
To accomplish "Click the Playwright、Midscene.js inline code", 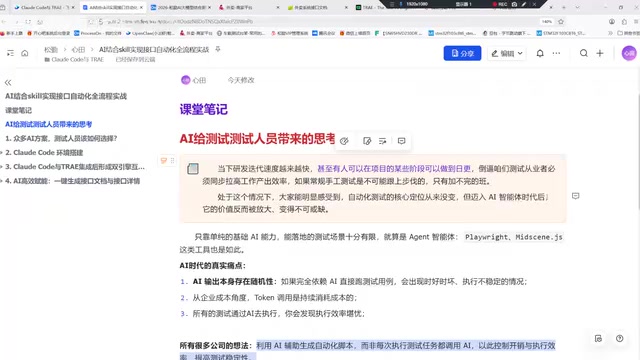I will [x=514, y=237].
